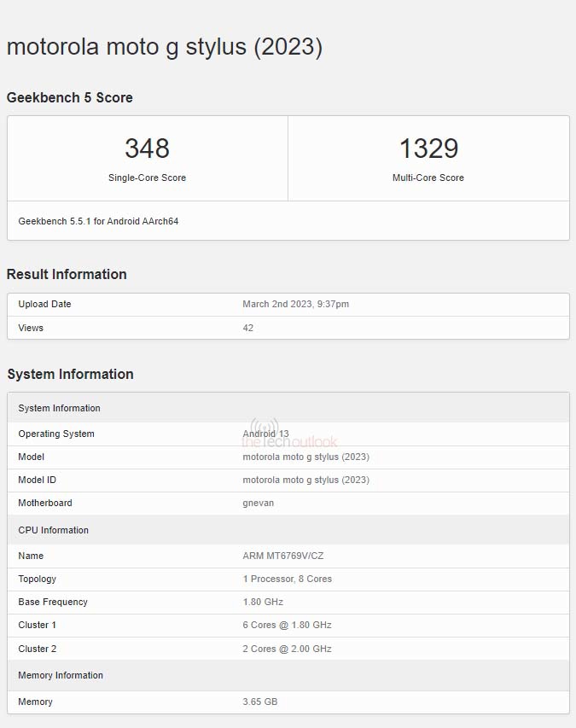Viewport: 576px width, 728px height.
Task: Click the CPU name ARM MT6769V/CZ
Action: [x=282, y=556]
